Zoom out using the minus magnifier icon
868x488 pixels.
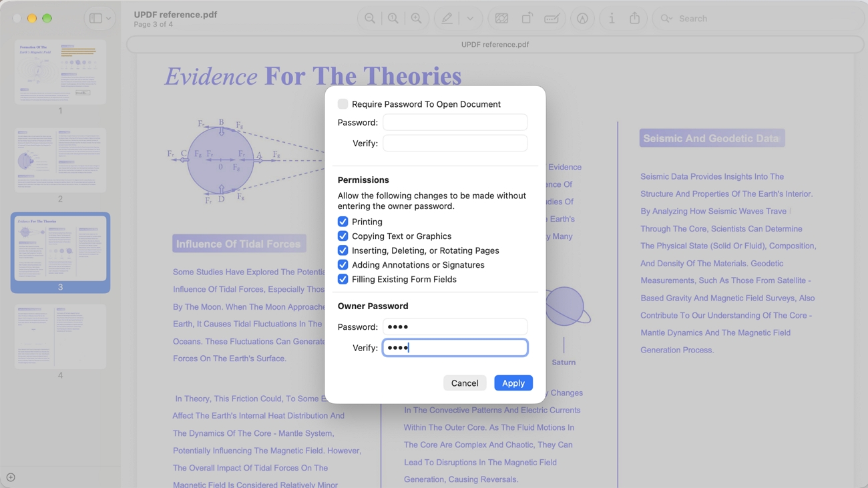370,19
